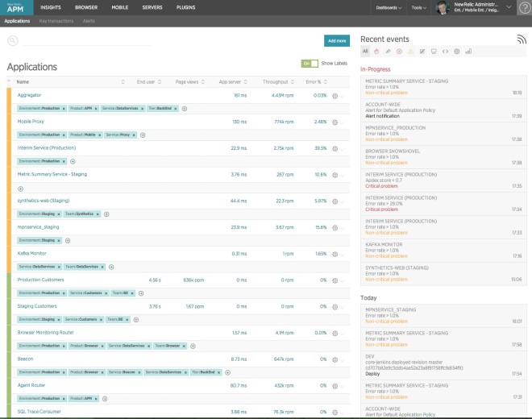Open KAFKA MONITOR error rate event
This screenshot has height=419, width=532.
tap(443, 251)
